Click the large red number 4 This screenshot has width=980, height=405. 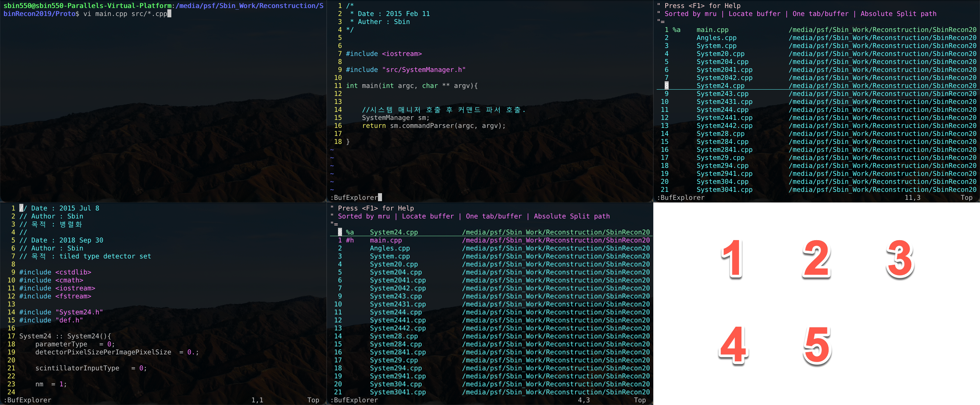(x=733, y=344)
